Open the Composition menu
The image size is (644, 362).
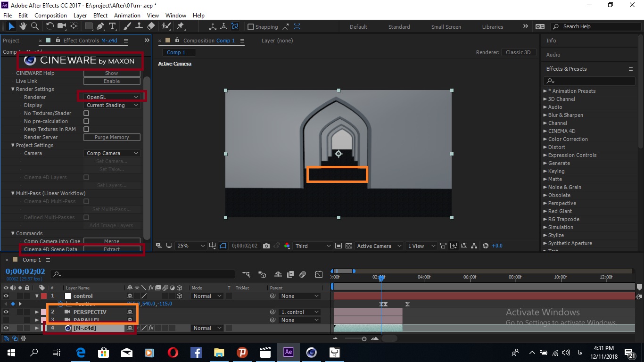point(50,16)
